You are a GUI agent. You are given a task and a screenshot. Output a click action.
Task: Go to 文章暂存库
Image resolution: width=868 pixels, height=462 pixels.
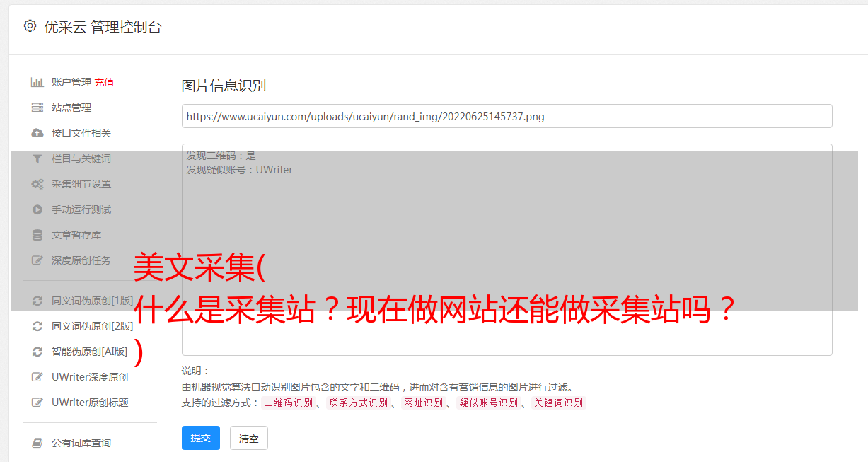point(76,235)
